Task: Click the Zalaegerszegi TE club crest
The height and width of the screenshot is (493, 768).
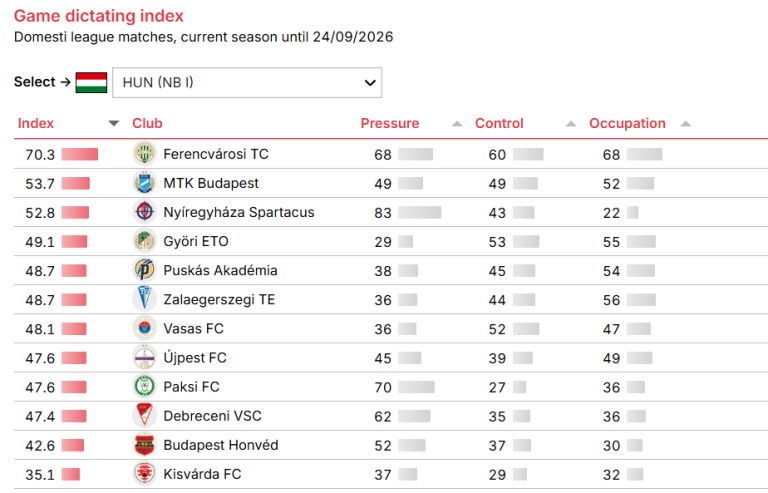Action: 144,299
